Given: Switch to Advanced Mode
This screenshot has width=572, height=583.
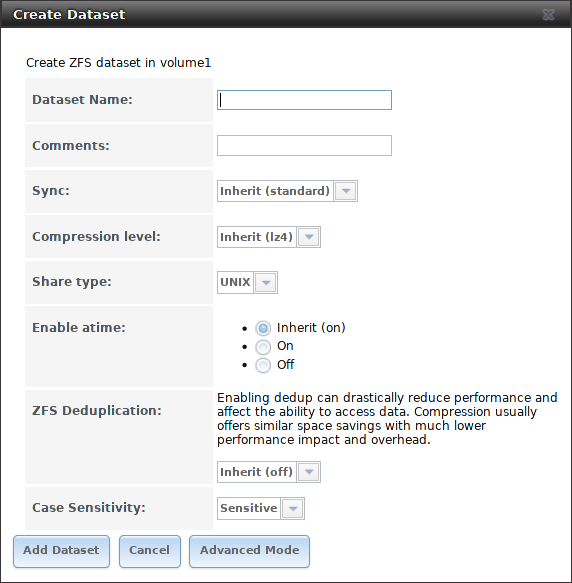Looking at the screenshot, I should click(x=249, y=551).
